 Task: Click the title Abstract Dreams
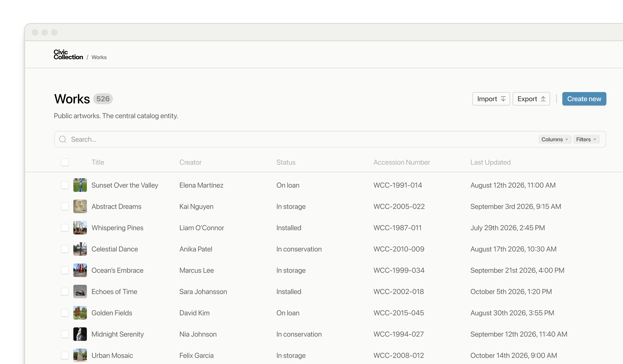click(x=116, y=207)
